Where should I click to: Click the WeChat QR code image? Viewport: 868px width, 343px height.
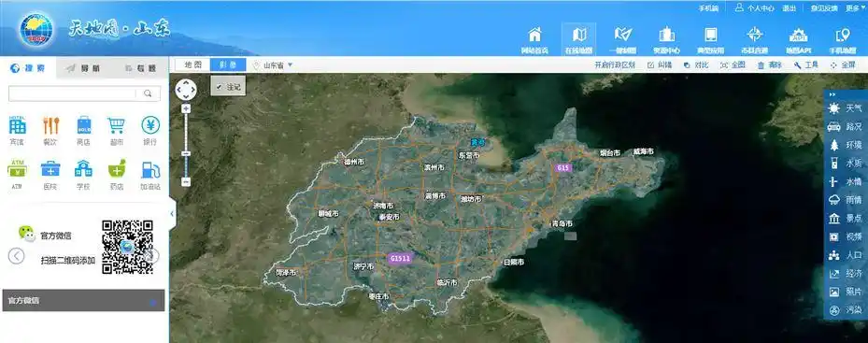click(x=127, y=247)
